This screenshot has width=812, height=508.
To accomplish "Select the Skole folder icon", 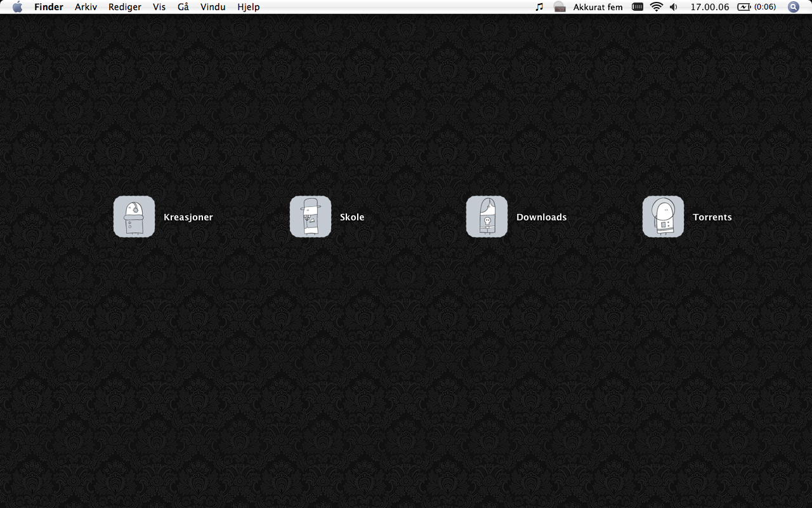I will (x=310, y=217).
